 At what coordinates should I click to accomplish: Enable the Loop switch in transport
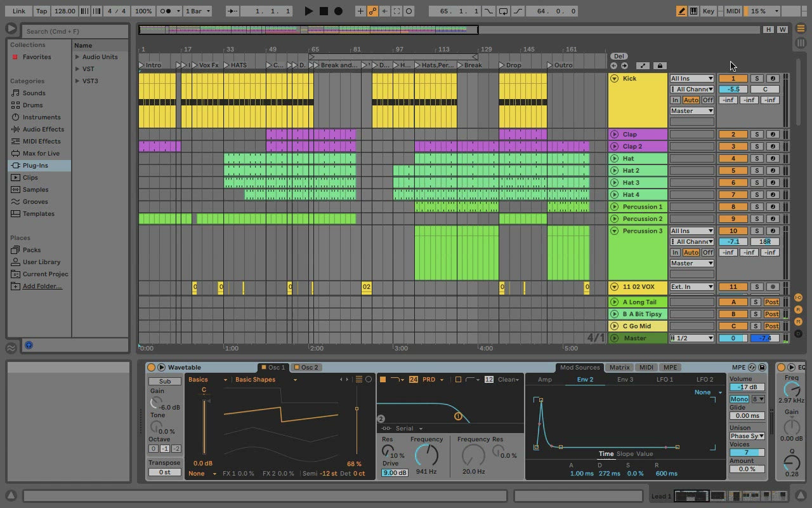(x=503, y=11)
